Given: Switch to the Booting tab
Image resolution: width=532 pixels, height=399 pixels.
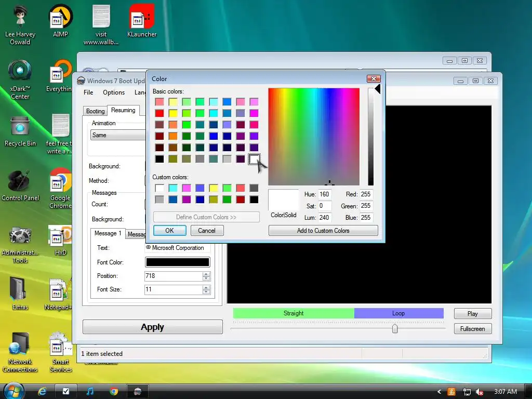Looking at the screenshot, I should (x=96, y=111).
